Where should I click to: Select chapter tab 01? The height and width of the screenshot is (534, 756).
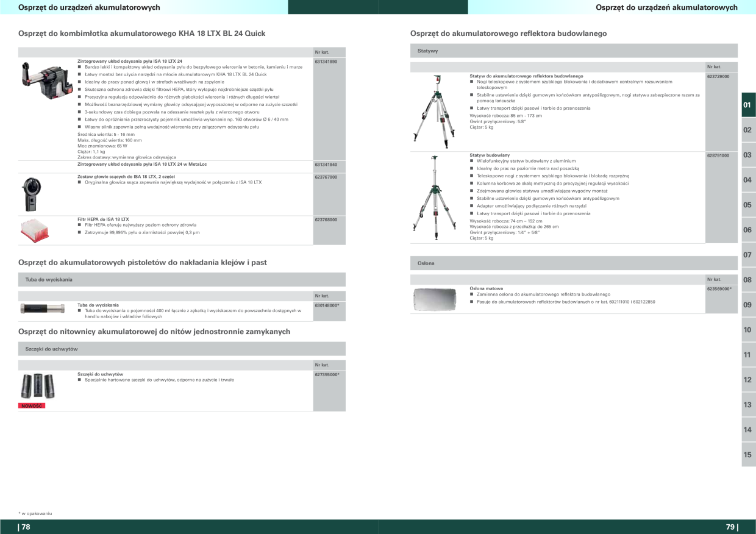click(x=748, y=105)
